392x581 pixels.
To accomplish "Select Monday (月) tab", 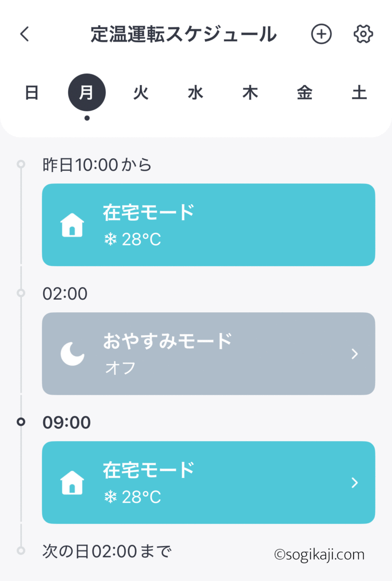I will [x=87, y=93].
